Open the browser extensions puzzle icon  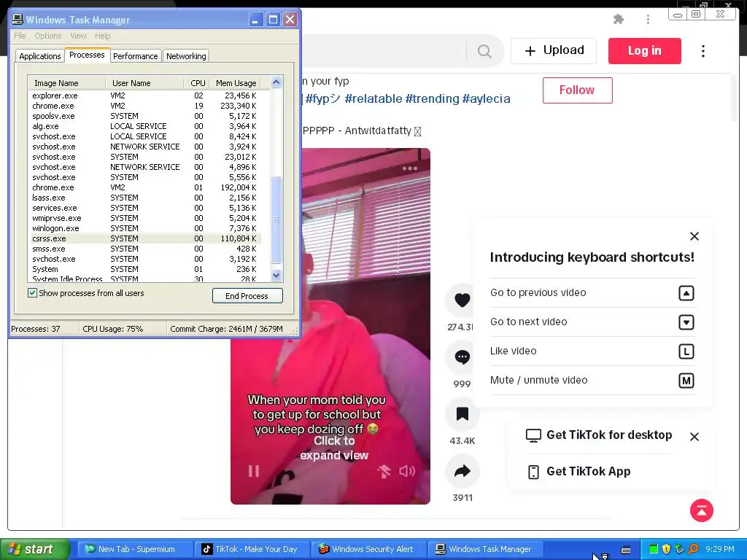click(619, 20)
